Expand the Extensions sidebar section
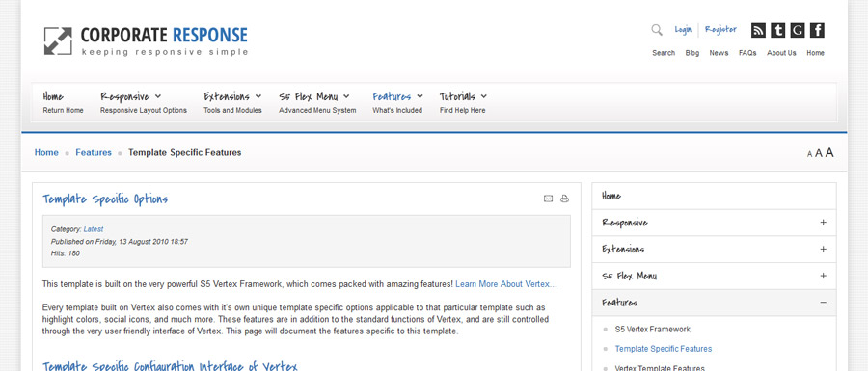868x371 pixels. coord(823,249)
